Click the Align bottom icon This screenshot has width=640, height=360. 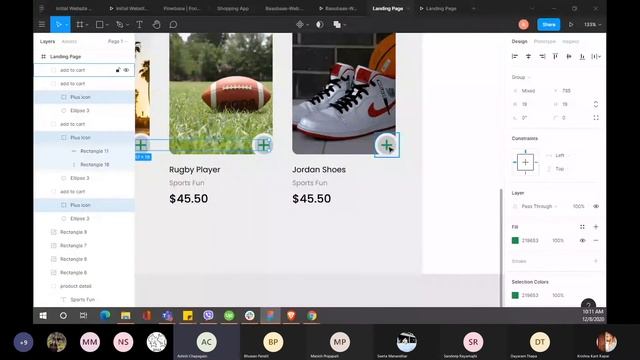pos(582,56)
